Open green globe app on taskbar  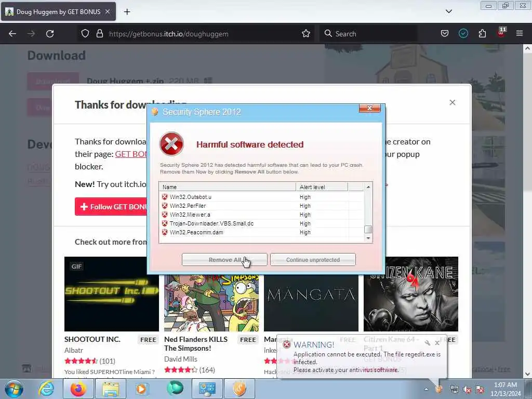pos(175,389)
